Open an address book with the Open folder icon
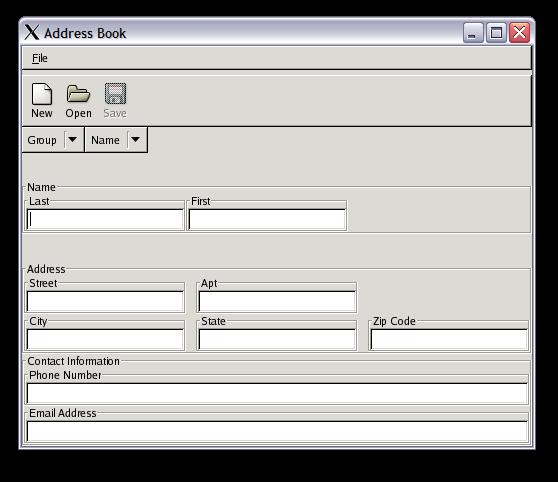Image resolution: width=558 pixels, height=482 pixels. coord(78,94)
